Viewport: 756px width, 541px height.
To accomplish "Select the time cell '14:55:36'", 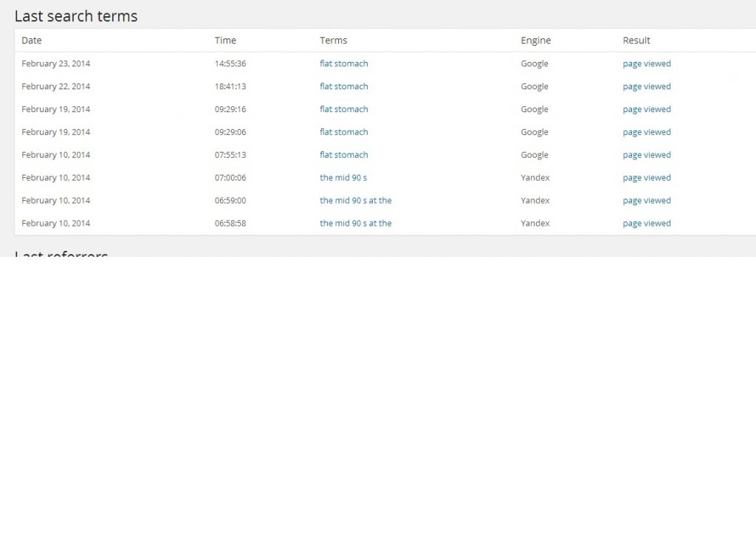I will 230,63.
